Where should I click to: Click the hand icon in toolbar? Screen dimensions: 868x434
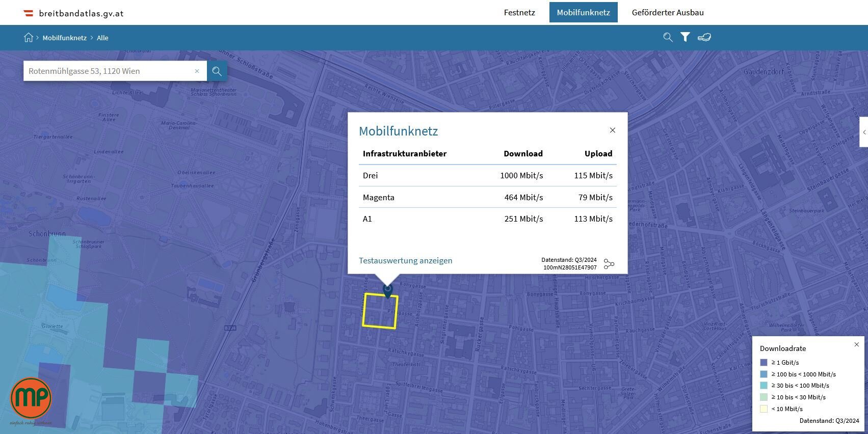[x=704, y=37]
